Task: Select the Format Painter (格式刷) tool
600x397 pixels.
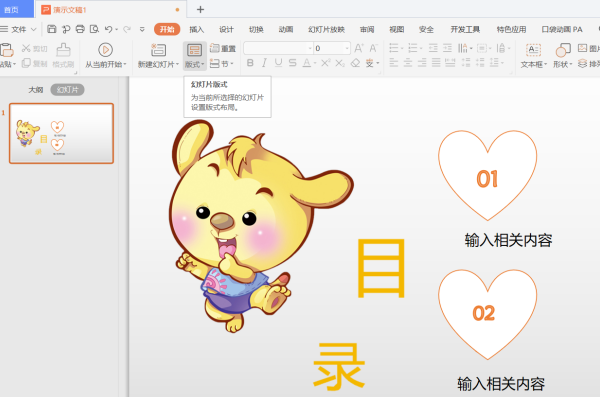Action: click(x=64, y=56)
